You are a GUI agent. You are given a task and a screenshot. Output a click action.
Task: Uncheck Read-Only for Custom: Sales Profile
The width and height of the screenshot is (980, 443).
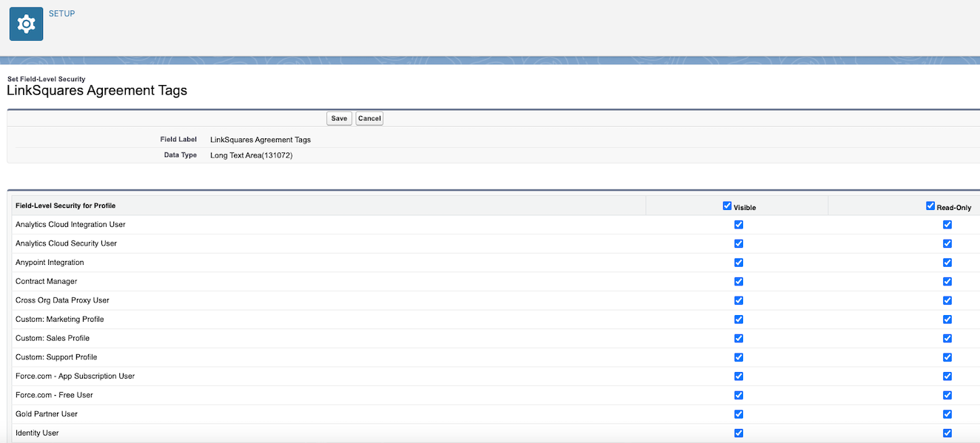point(947,338)
